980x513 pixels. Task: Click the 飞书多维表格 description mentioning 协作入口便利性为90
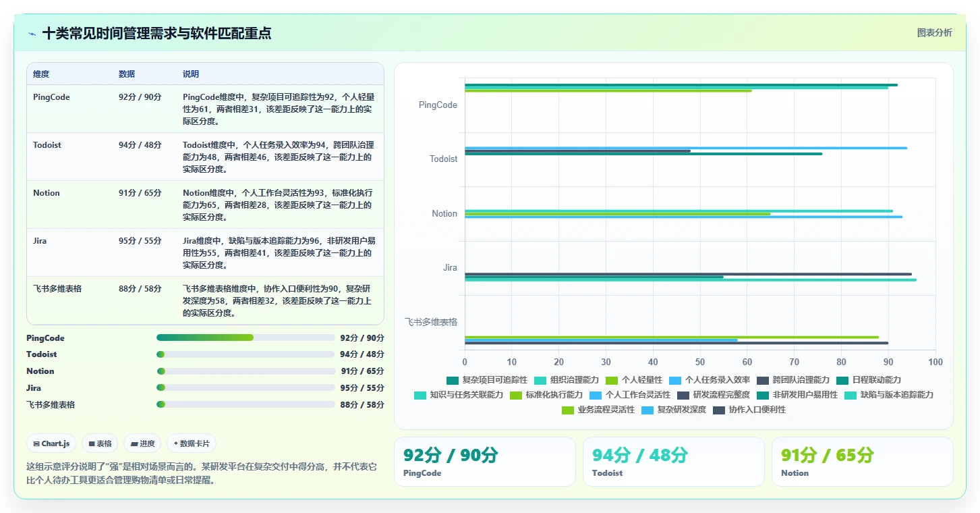(x=279, y=301)
